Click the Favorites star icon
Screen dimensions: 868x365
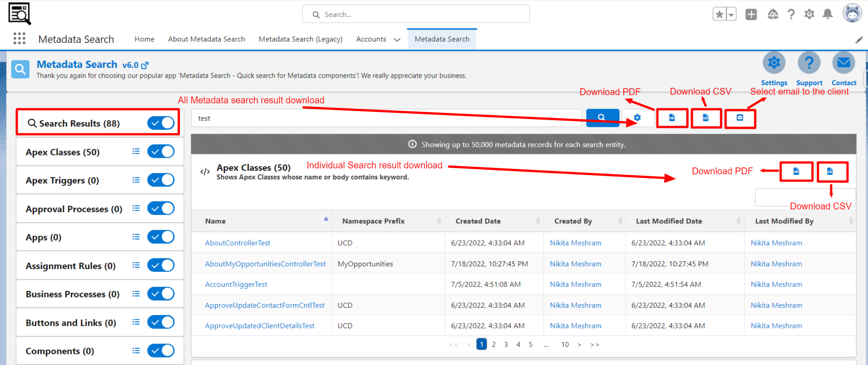point(719,15)
